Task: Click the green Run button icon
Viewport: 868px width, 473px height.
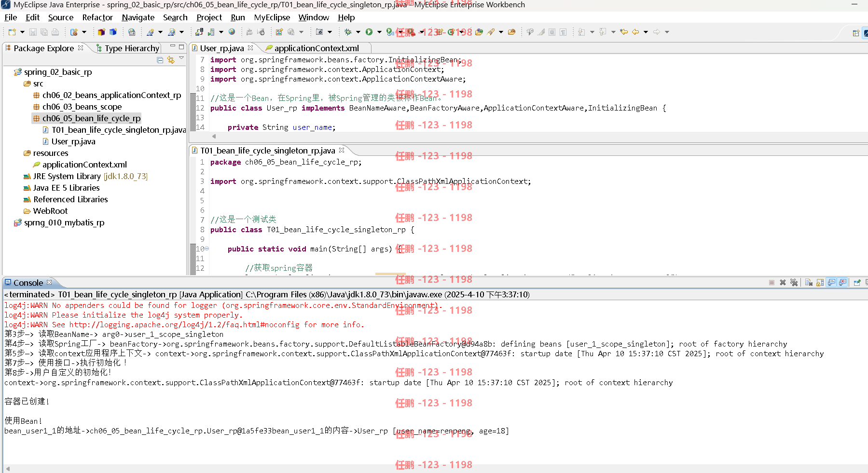Action: coord(369,32)
